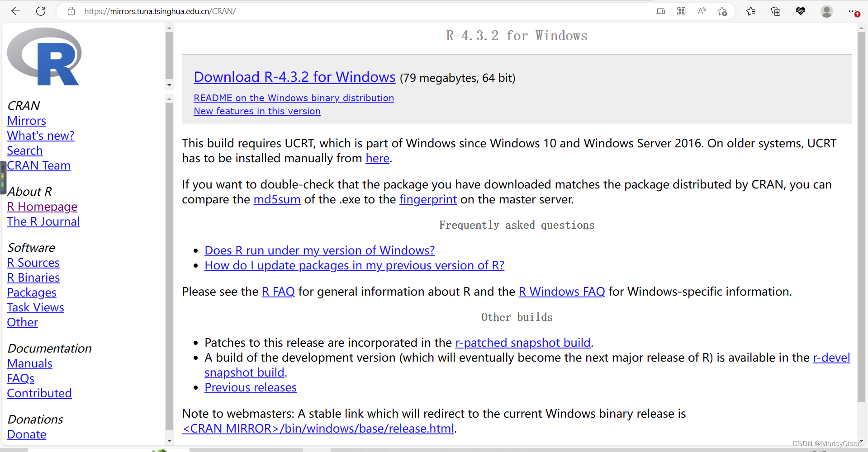Go back using the browser back arrow
The width and height of the screenshot is (868, 452).
click(x=16, y=11)
